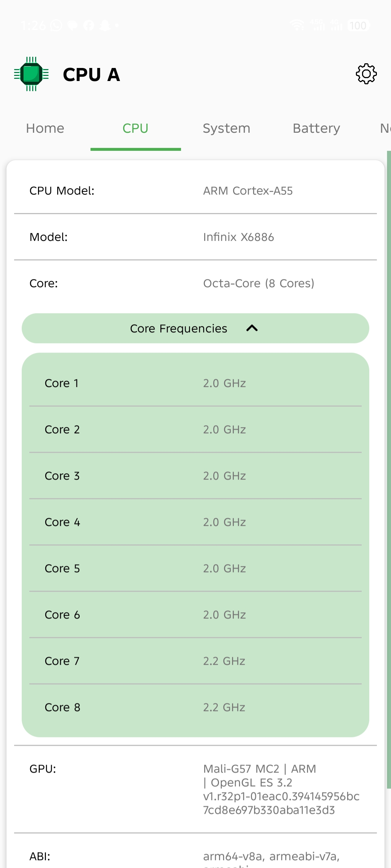Click the chevron arrow beside Core Frequencies
Screen dimensions: 391x868
click(252, 328)
